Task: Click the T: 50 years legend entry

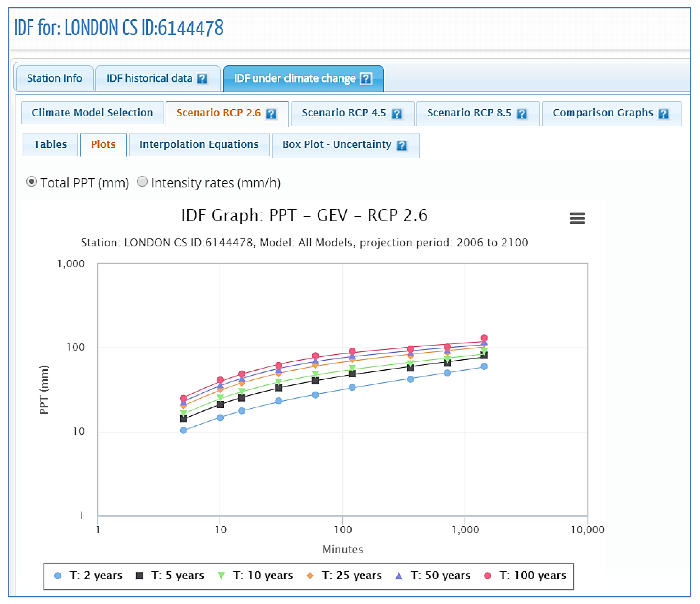Action: click(x=440, y=576)
